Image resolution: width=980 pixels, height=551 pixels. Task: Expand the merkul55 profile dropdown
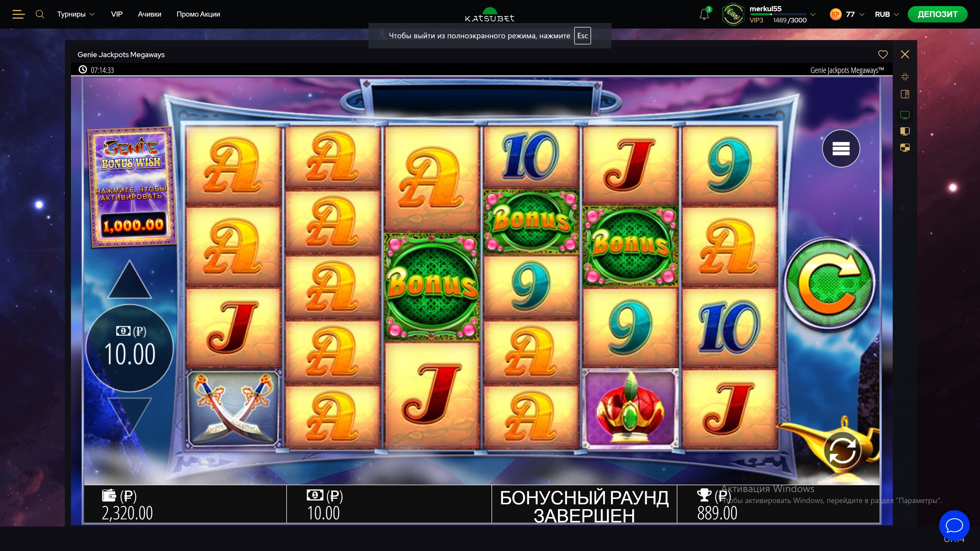pos(813,15)
